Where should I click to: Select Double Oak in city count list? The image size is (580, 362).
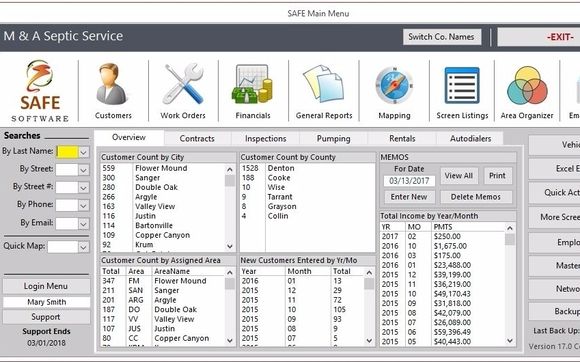tap(163, 187)
